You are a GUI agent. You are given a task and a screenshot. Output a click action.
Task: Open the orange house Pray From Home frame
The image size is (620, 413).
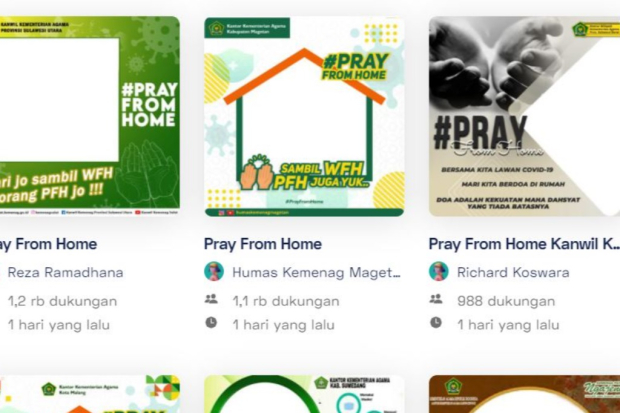tap(304, 116)
